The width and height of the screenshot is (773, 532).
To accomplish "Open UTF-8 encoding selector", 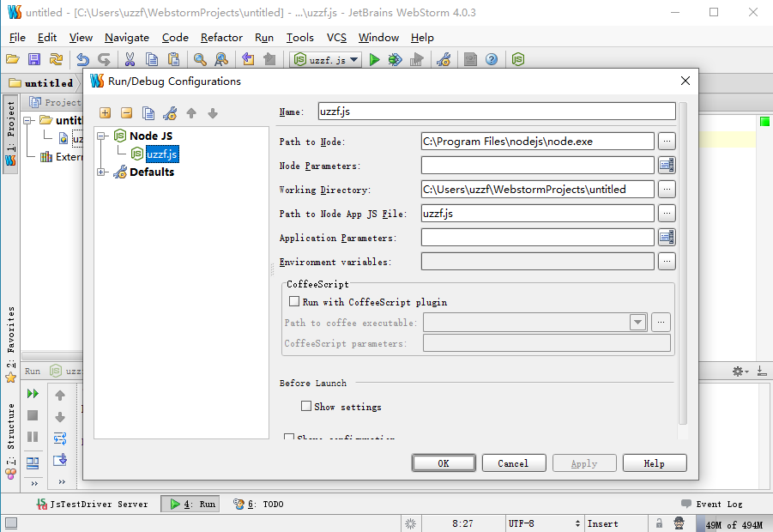I will (544, 523).
